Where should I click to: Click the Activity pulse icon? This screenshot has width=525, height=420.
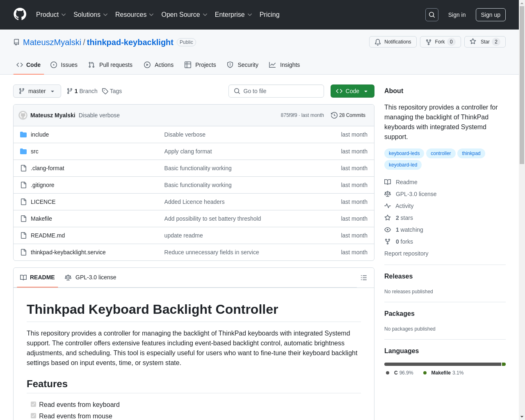pos(388,206)
